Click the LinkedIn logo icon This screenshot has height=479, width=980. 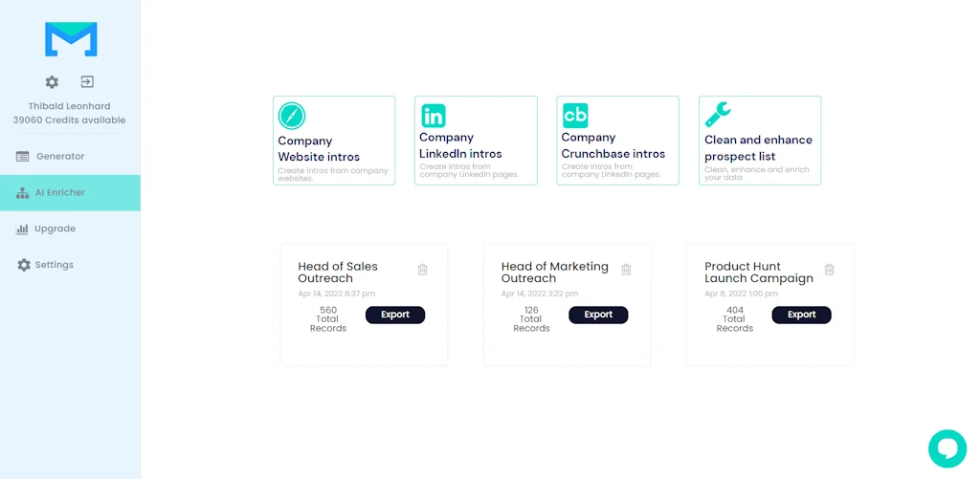pos(434,116)
